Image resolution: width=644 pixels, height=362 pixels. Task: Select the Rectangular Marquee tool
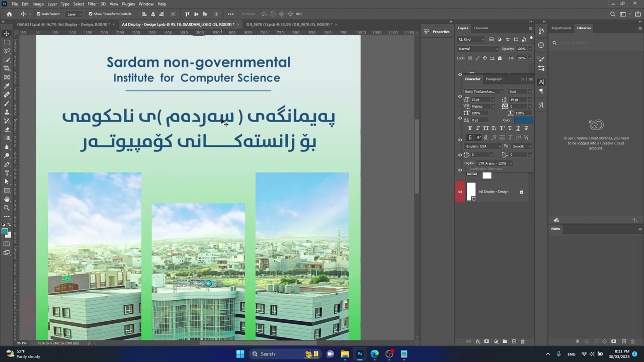click(x=7, y=42)
